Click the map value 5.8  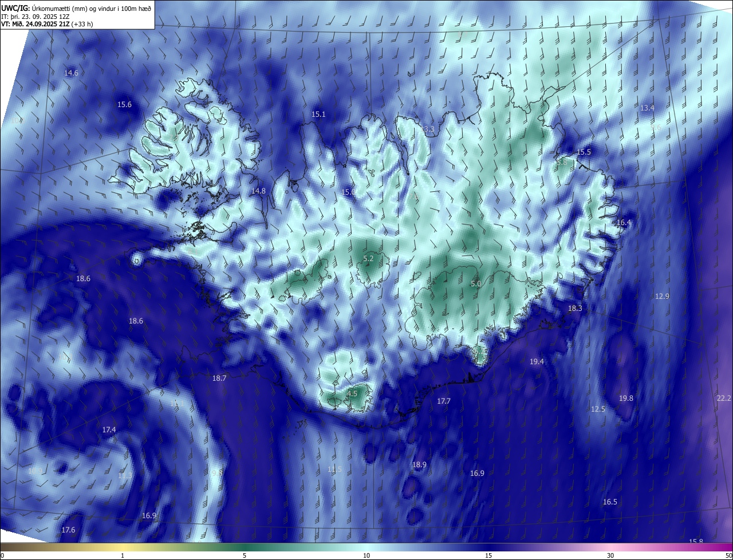tap(562, 162)
